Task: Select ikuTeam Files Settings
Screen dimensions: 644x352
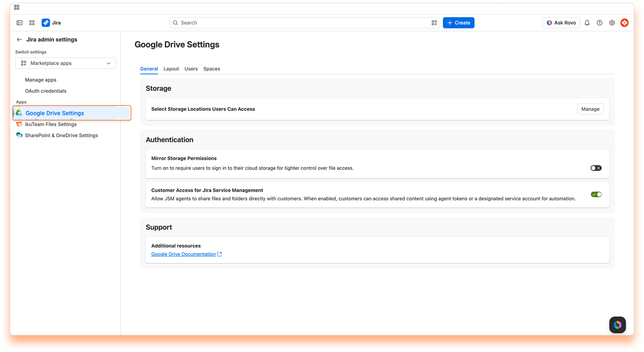Action: click(51, 124)
